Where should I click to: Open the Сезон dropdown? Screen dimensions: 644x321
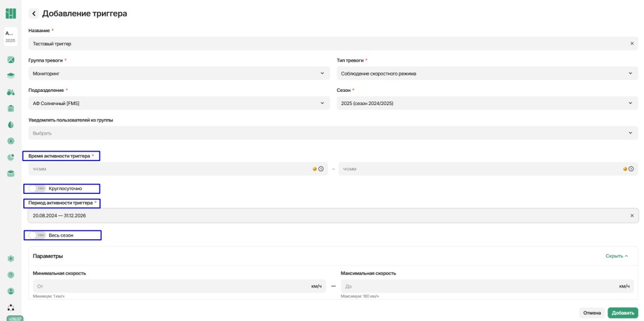(487, 103)
